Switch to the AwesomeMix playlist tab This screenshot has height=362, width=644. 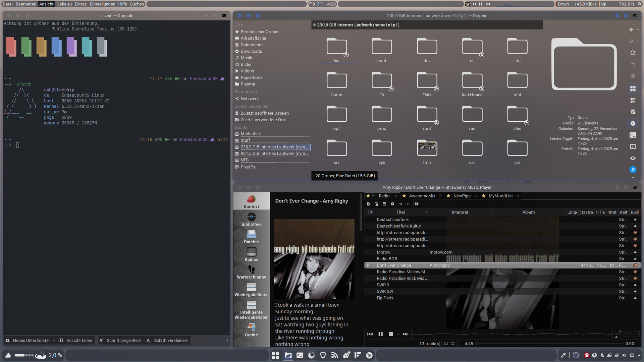[x=422, y=196]
